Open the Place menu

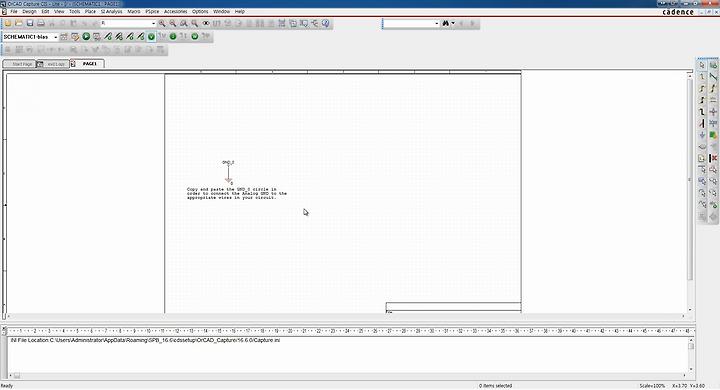pyautogui.click(x=90, y=11)
